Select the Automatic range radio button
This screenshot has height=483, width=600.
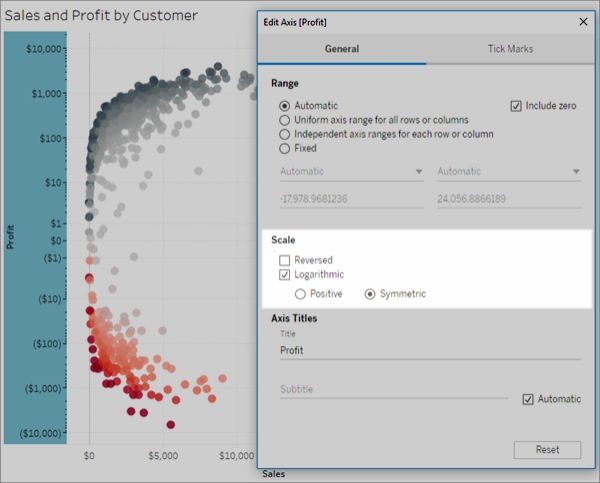click(286, 105)
